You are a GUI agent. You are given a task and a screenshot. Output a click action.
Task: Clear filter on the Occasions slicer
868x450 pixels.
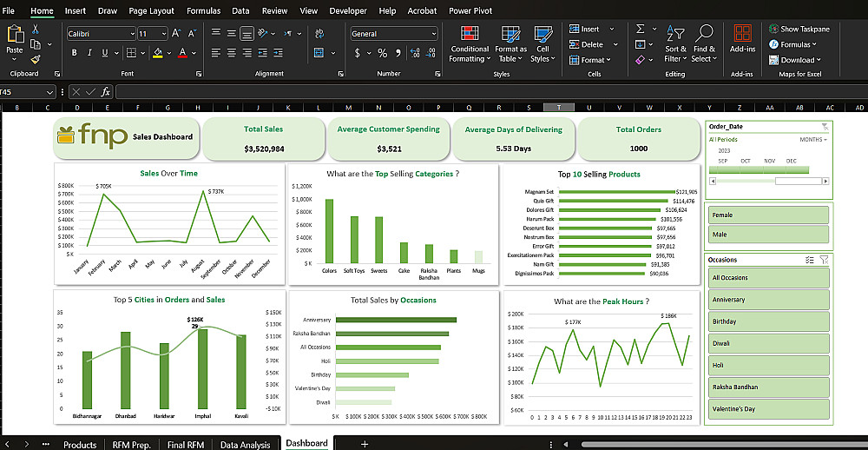point(824,259)
